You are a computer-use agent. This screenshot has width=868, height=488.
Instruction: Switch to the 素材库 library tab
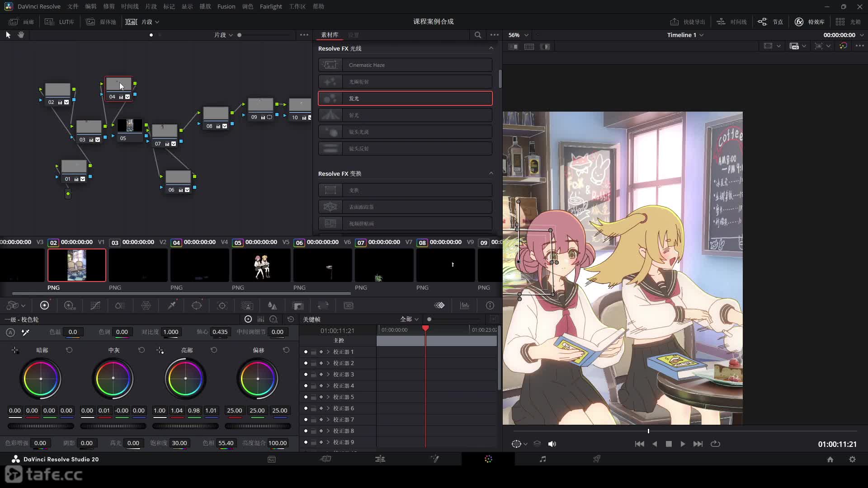[x=330, y=35]
